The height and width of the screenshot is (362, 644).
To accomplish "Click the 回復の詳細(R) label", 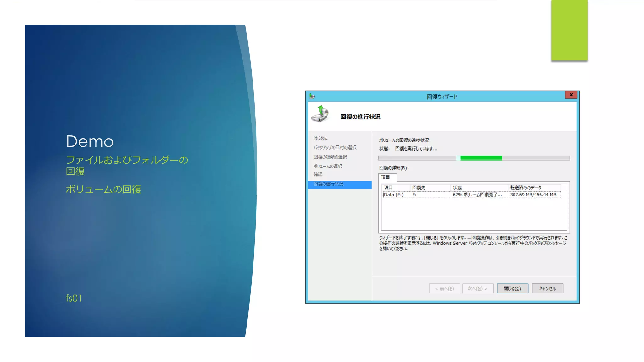I will (x=393, y=168).
